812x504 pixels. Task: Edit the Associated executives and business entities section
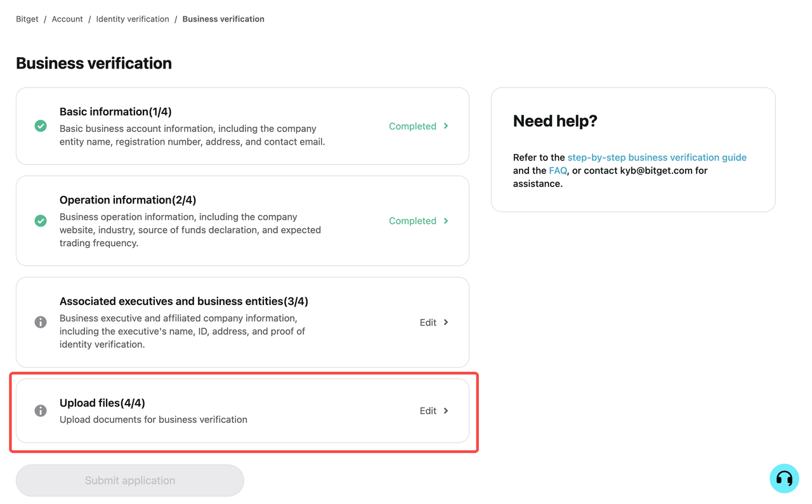[x=428, y=322]
